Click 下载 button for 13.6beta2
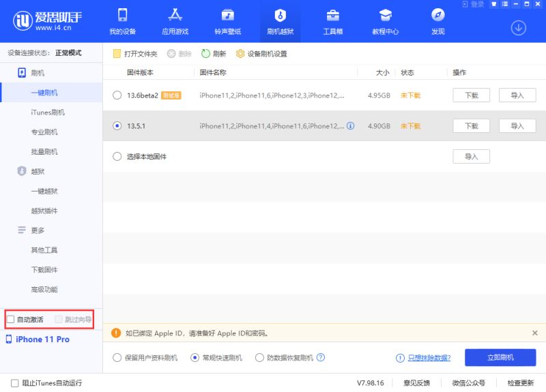Image resolution: width=546 pixels, height=392 pixels. click(471, 95)
